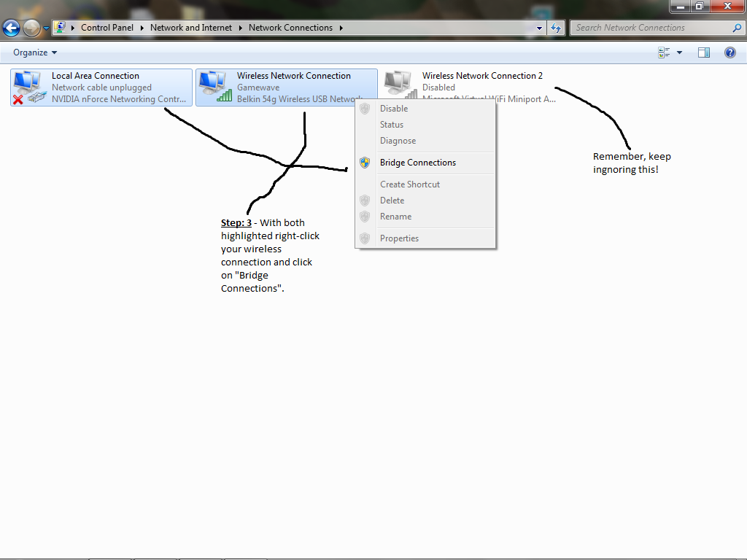Screen dimensions: 747x560
Task: Click 'Disabled' status of Wireless Connection 2
Action: (x=438, y=87)
